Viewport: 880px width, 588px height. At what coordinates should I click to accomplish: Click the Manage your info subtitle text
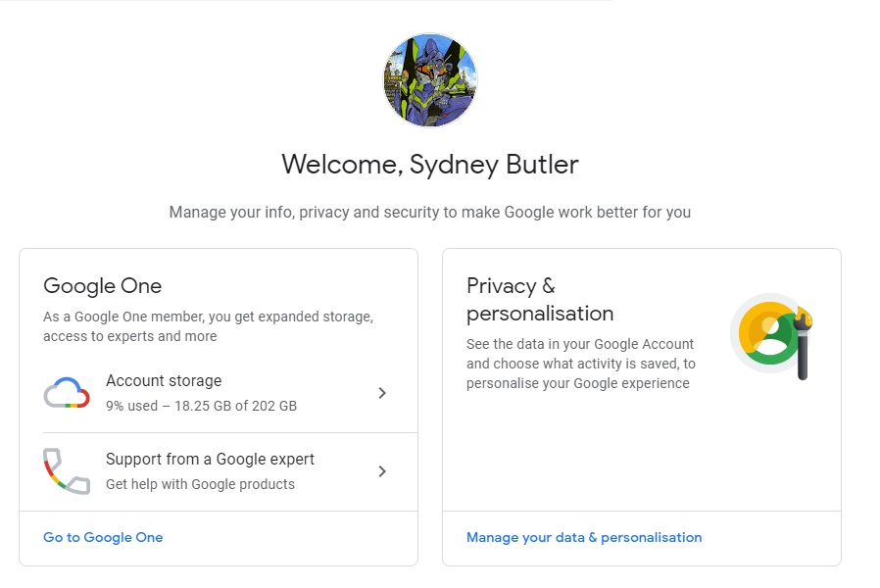[429, 212]
